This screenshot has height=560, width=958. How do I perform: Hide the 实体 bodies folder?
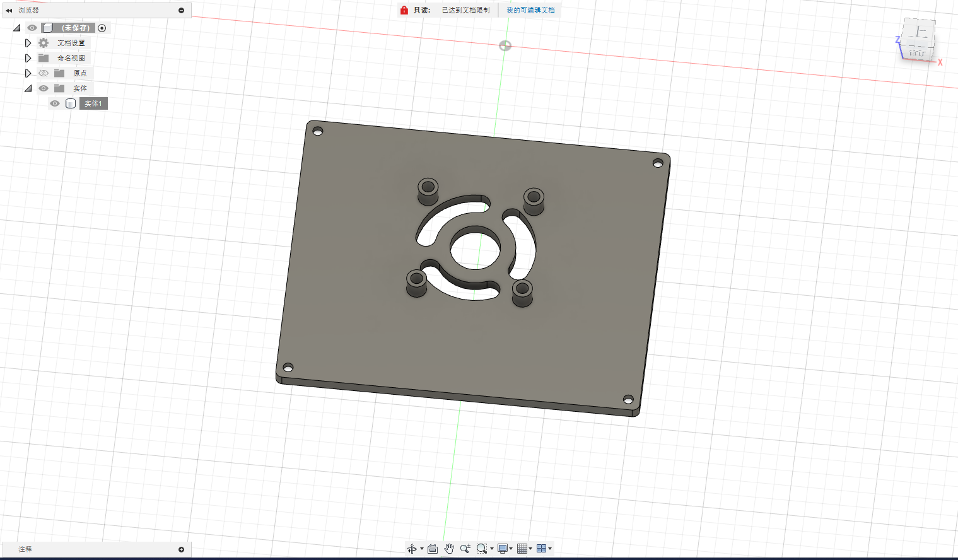pyautogui.click(x=44, y=88)
